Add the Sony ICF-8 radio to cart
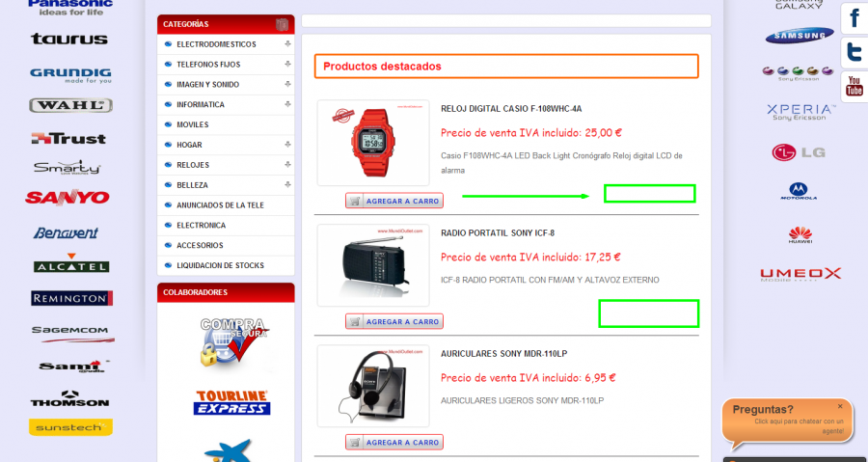This screenshot has height=462, width=868. pyautogui.click(x=394, y=321)
